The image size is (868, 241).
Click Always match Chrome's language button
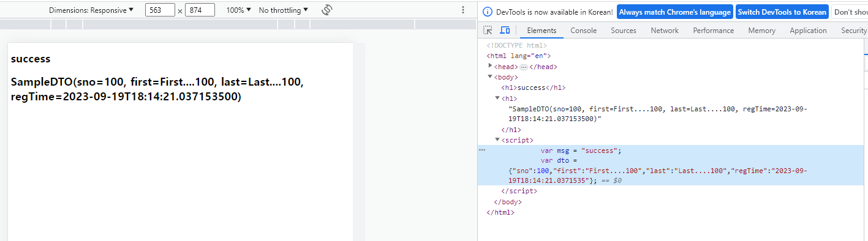(674, 12)
